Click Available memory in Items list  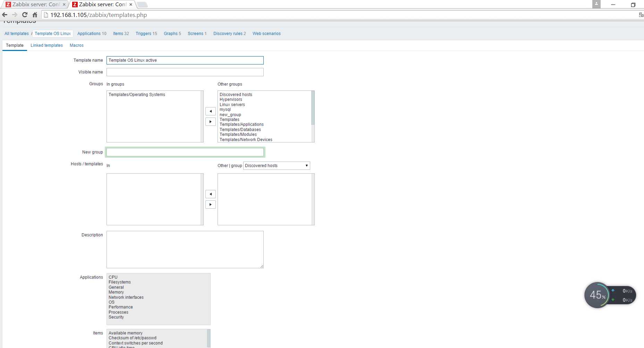tap(125, 333)
